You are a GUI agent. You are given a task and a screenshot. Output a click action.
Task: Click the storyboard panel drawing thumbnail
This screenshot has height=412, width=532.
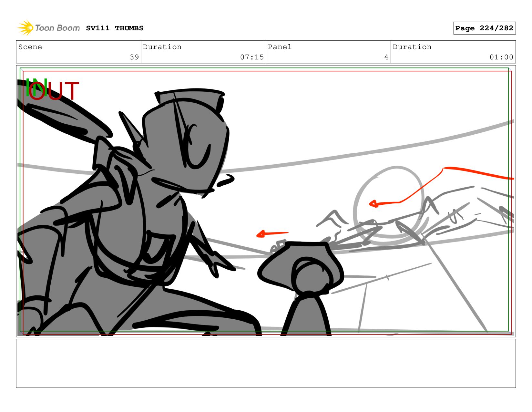tap(266, 201)
